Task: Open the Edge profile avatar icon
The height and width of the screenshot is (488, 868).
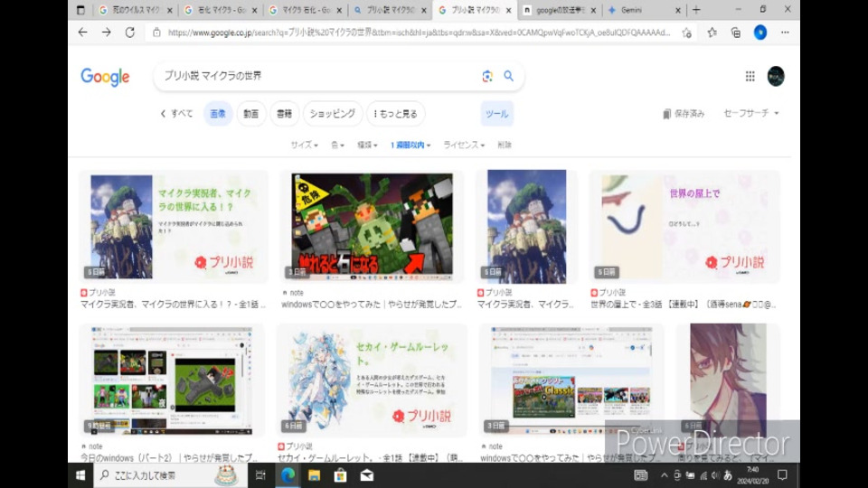Action: pyautogui.click(x=760, y=33)
